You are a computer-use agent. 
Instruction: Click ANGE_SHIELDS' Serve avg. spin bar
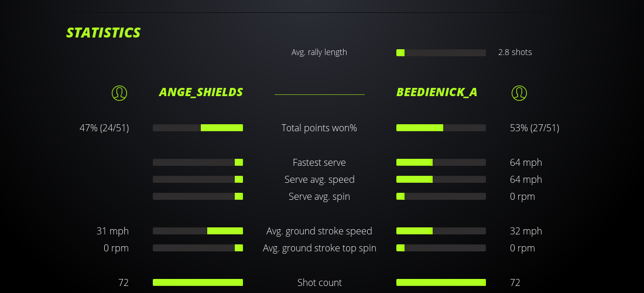coord(198,196)
